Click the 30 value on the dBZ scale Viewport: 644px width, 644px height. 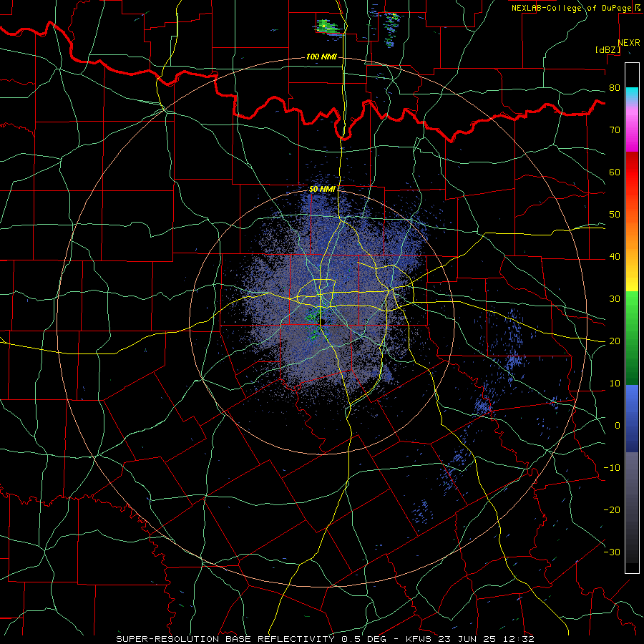(x=615, y=299)
